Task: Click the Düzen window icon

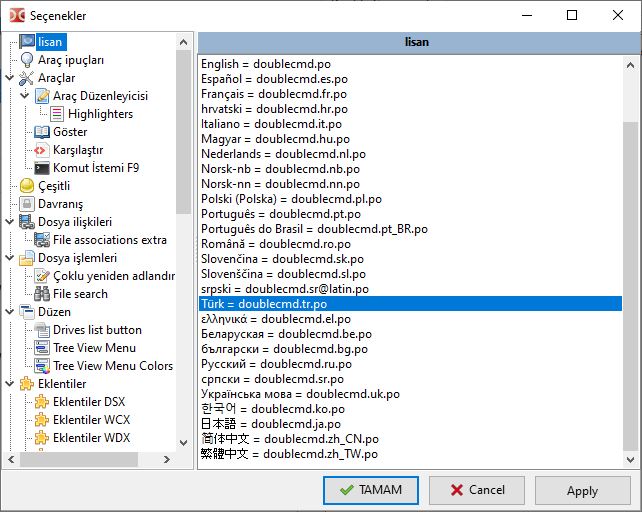Action: 27,312
